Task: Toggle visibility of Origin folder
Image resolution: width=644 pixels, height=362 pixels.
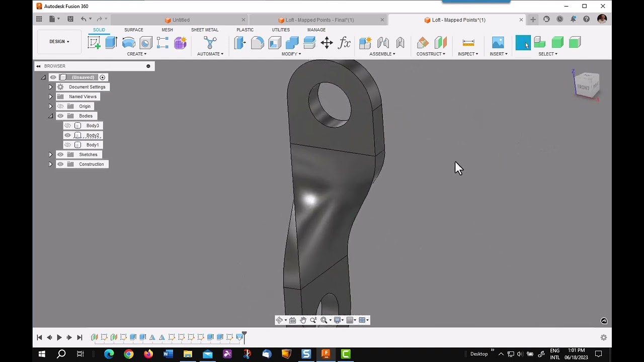Action: coord(60,106)
